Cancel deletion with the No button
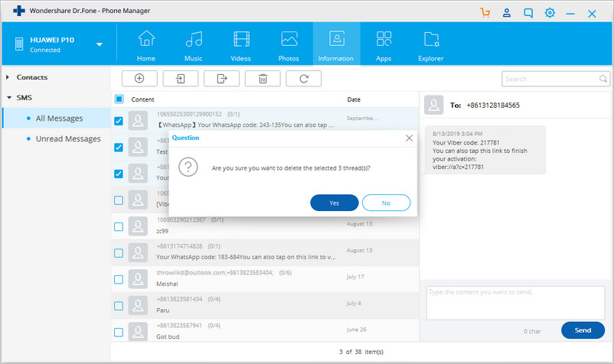Screen dimensions: 614x364 [386, 203]
